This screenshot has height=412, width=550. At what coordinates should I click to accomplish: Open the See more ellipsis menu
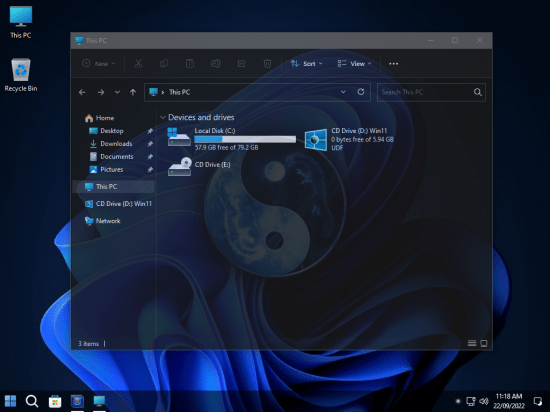[394, 63]
